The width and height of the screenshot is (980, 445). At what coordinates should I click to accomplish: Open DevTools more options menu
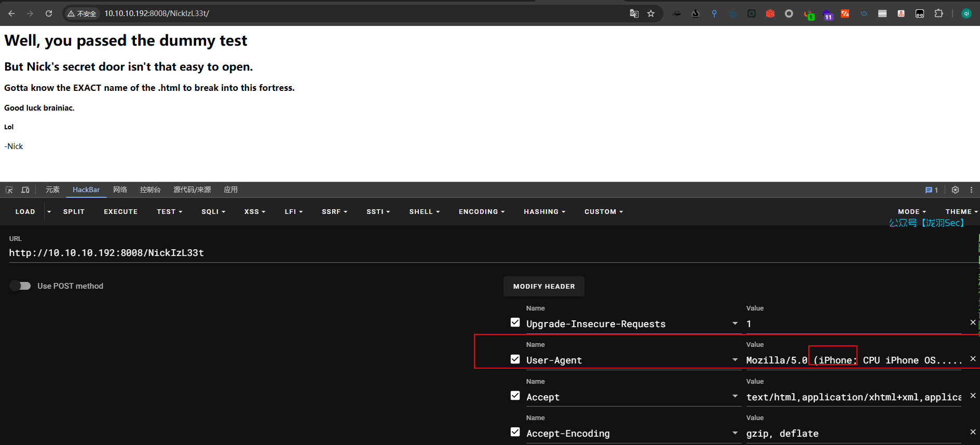pos(971,190)
